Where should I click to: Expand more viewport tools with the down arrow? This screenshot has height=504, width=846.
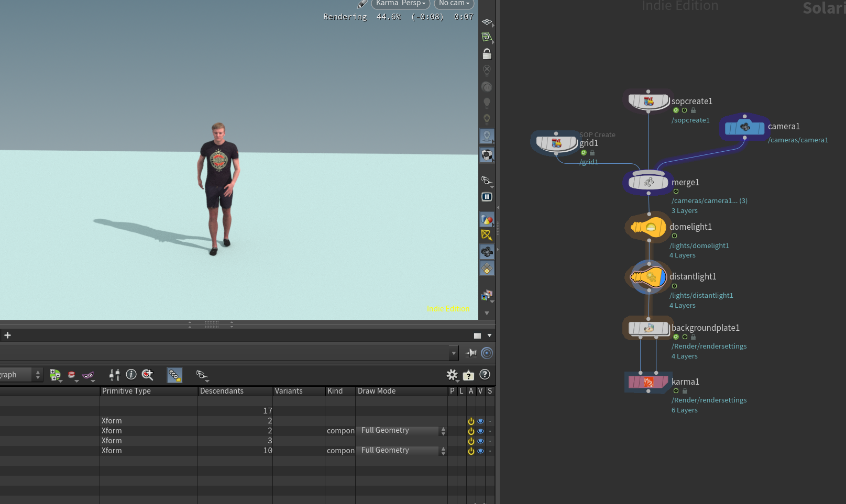coord(487,313)
